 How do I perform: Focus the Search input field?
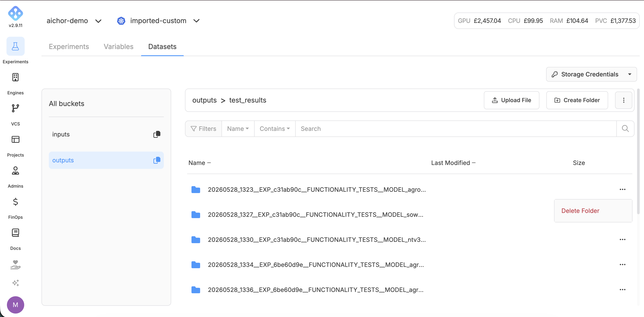pyautogui.click(x=456, y=129)
